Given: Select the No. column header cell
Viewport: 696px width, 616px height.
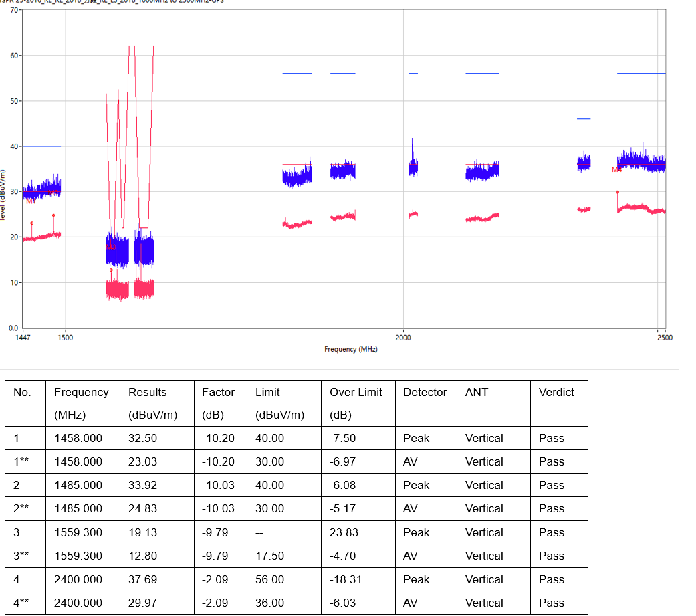Looking at the screenshot, I should 22,393.
